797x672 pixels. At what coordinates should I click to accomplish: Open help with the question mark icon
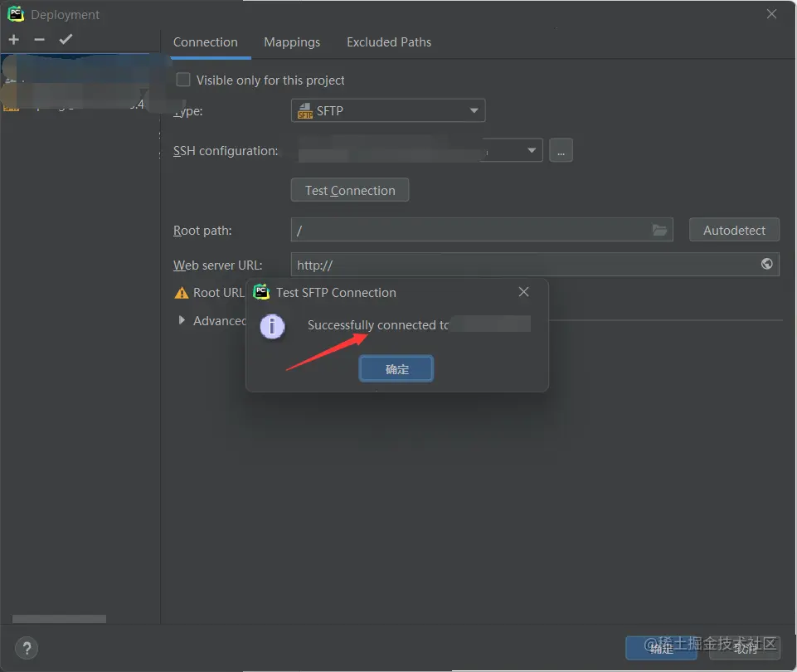[27, 648]
